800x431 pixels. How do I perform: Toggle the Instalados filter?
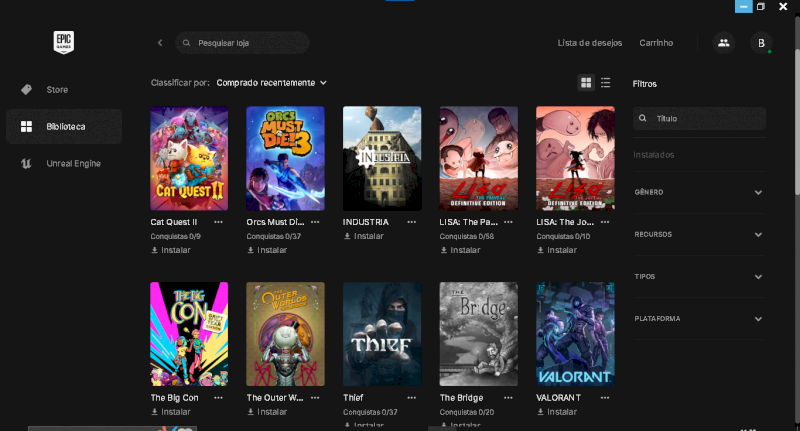pyautogui.click(x=654, y=155)
